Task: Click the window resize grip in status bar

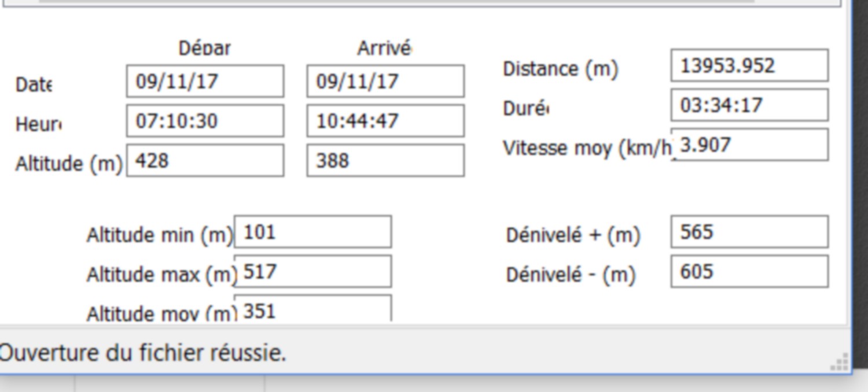Action: pos(840,363)
